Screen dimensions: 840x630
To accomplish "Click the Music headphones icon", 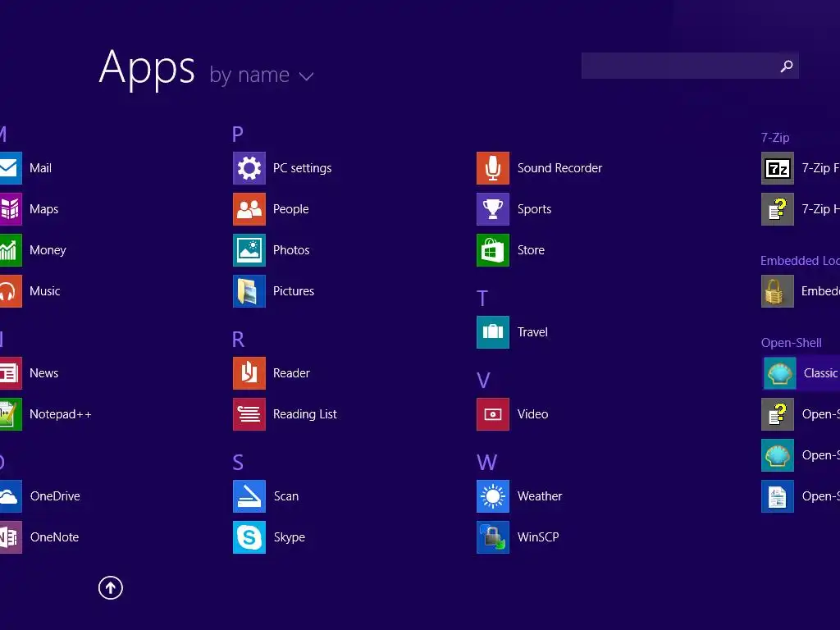I will pos(11,291).
